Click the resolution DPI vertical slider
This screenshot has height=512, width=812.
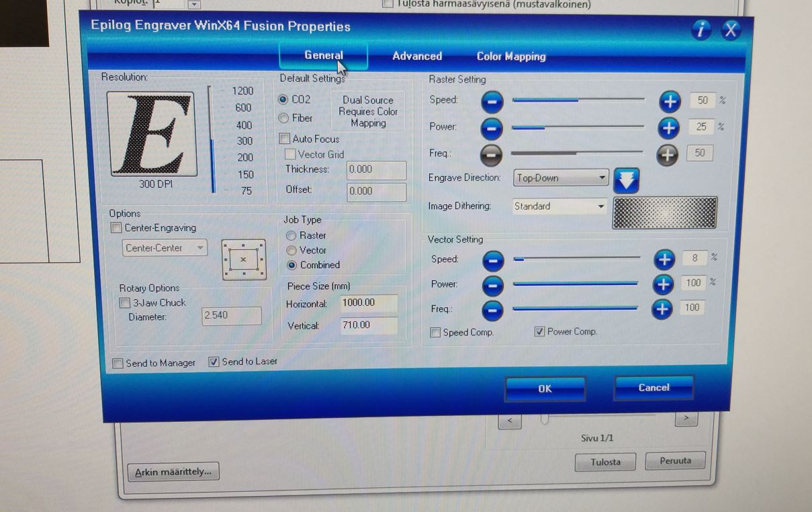pos(212,140)
